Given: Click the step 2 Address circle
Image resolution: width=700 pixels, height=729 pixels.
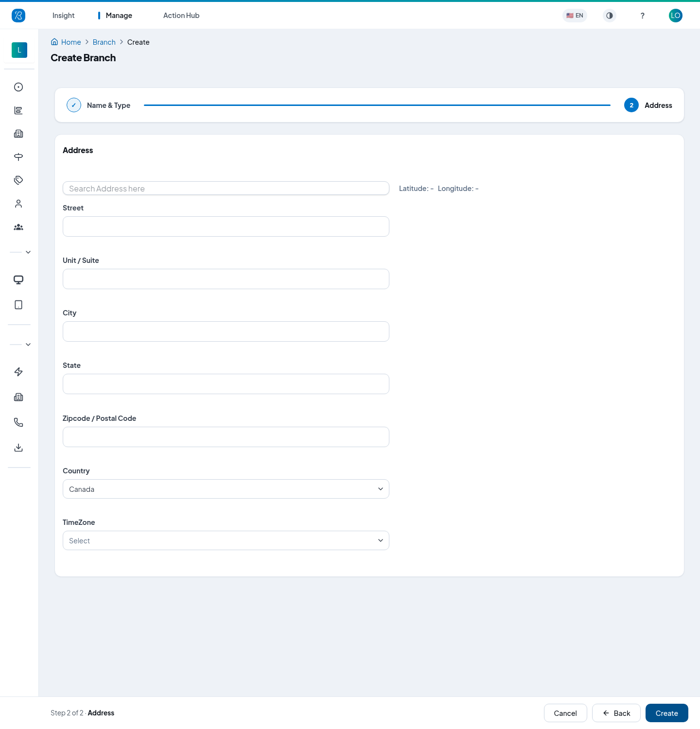Looking at the screenshot, I should coord(631,105).
